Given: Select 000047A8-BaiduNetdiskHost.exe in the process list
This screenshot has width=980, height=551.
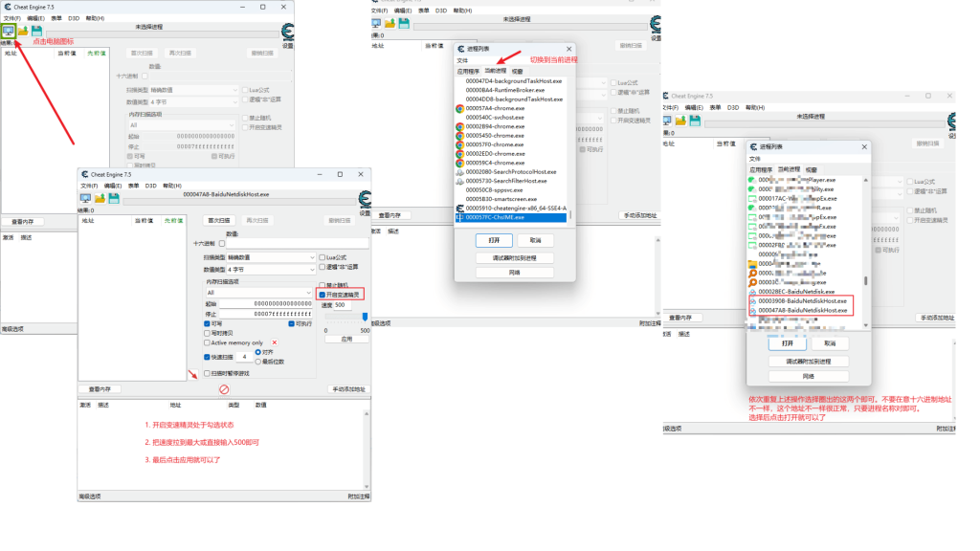Looking at the screenshot, I should [x=803, y=310].
